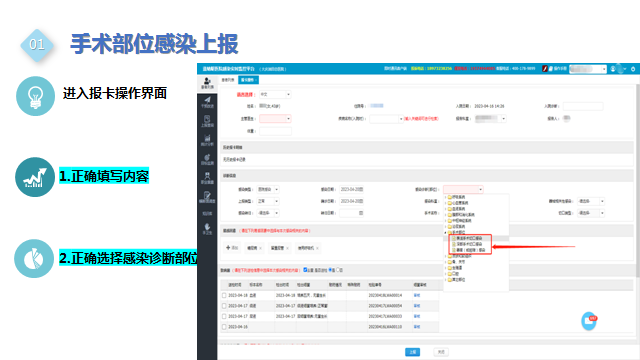Tick checkbox for row numbered 20230417LWA00033
The width and height of the screenshot is (640, 360).
[x=224, y=316]
